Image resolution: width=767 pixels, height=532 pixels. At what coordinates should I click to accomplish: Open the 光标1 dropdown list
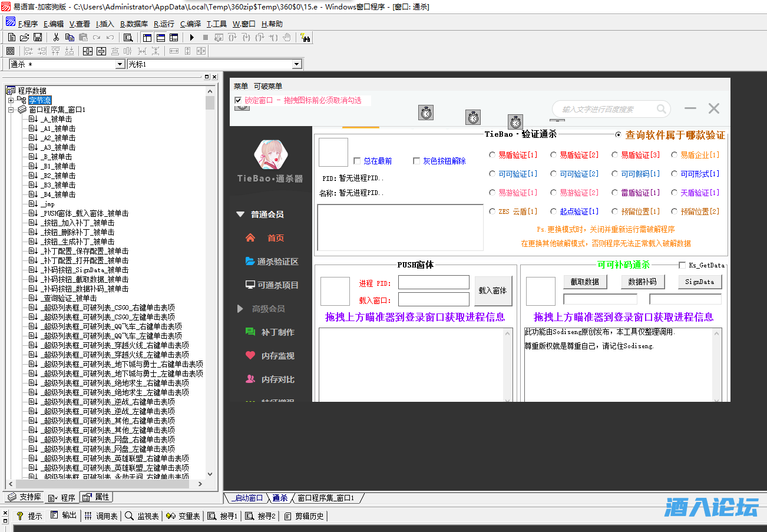click(x=297, y=64)
